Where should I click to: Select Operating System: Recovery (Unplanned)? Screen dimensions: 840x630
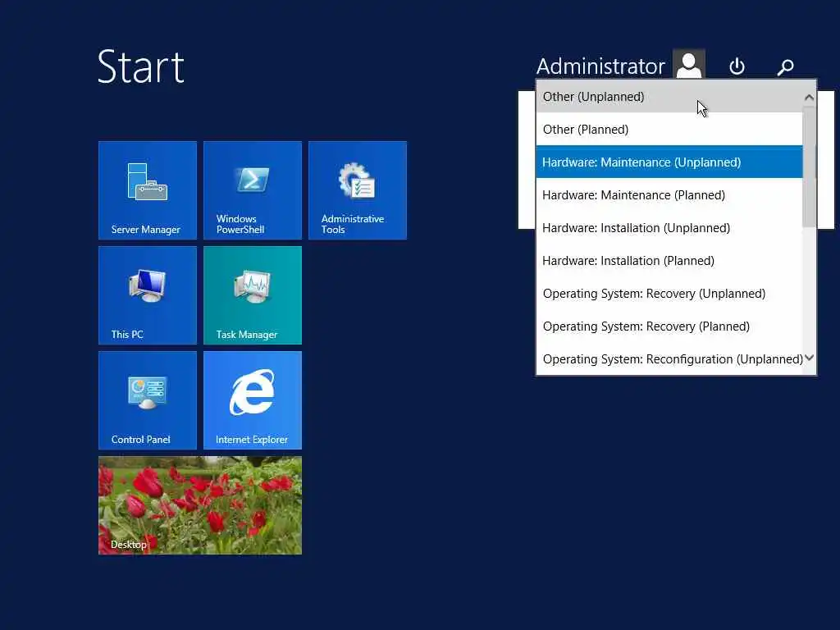[669, 293]
